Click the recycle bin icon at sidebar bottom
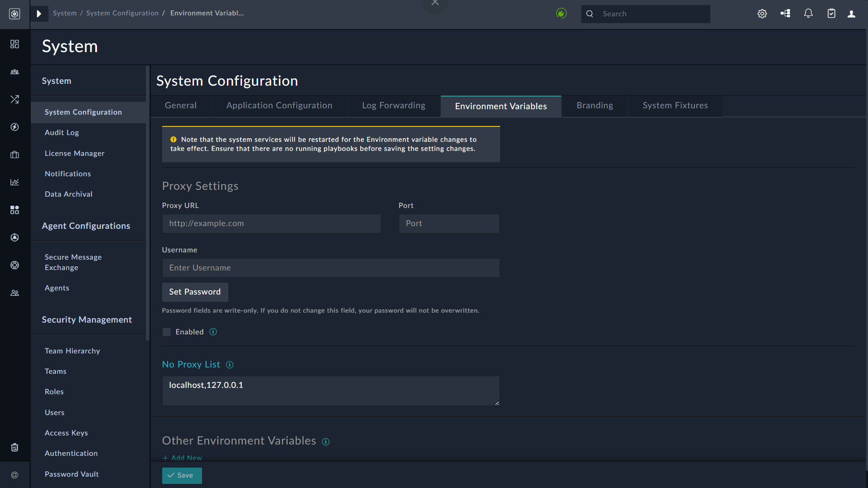The image size is (868, 488). tap(14, 447)
